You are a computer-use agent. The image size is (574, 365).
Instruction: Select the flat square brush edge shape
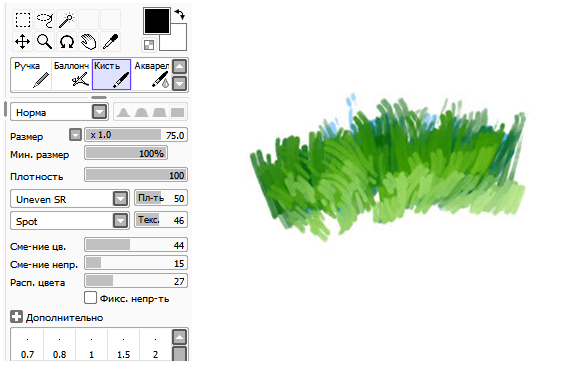(x=178, y=112)
